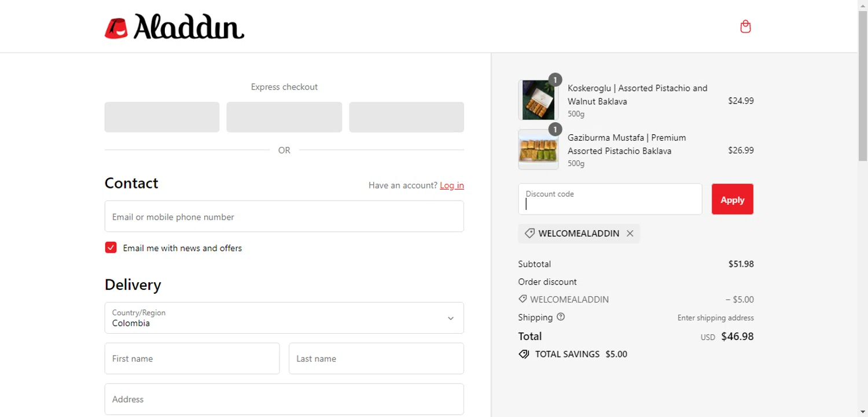868x417 pixels.
Task: Click the Express checkout heading
Action: [284, 87]
